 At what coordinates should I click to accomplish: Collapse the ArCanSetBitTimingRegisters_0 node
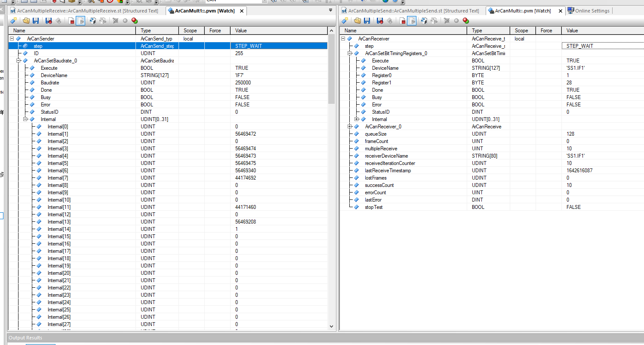coord(350,53)
